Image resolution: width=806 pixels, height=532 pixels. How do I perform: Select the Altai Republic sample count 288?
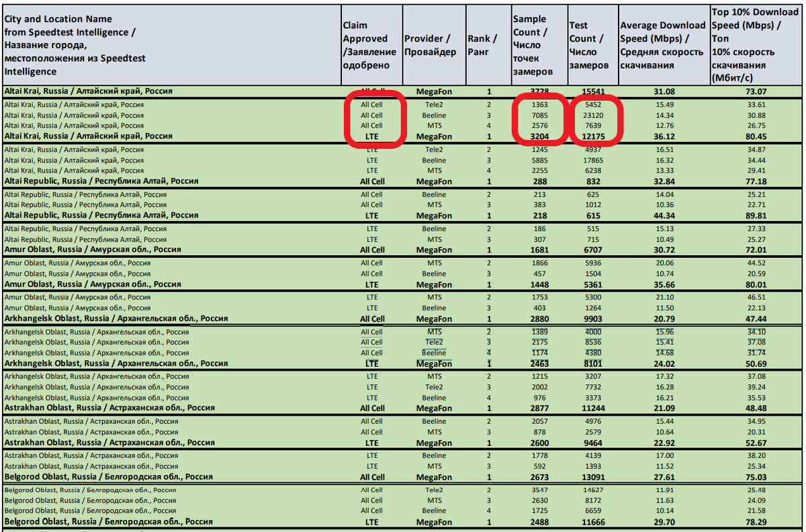tap(539, 181)
